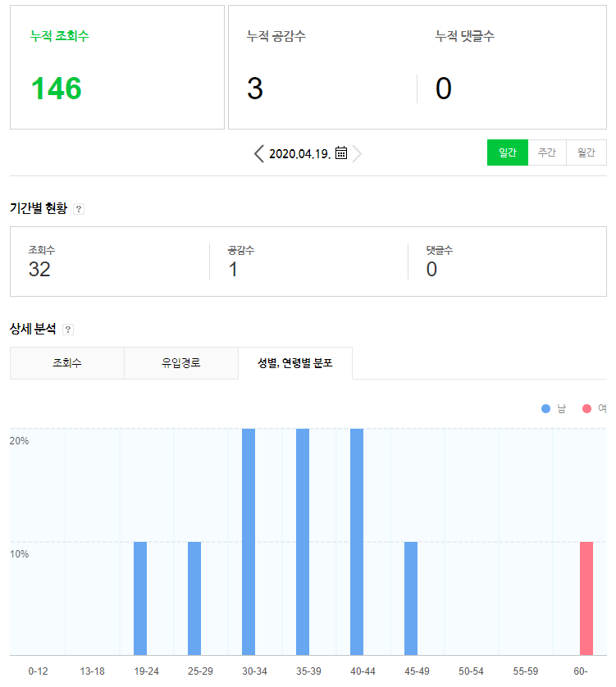Select the 성별, 연령별 분포 tab

pos(295,362)
